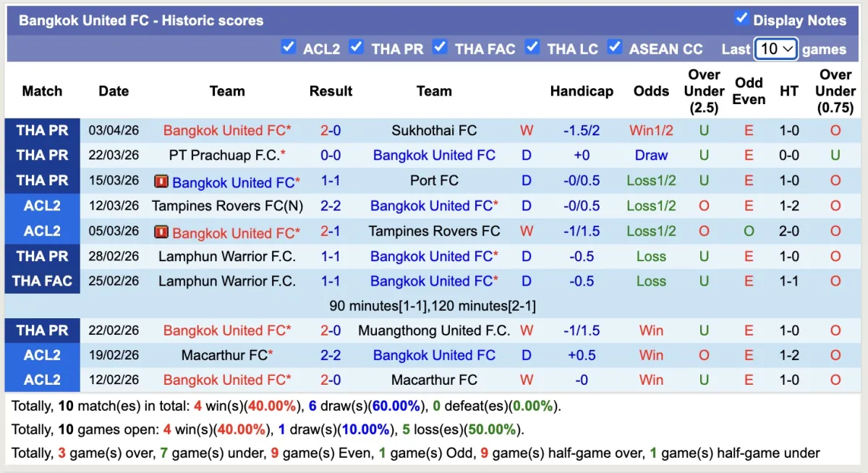Viewport: 868px width, 473px height.
Task: Click THA FAC league label on 25/02/26
Action: coord(42,281)
